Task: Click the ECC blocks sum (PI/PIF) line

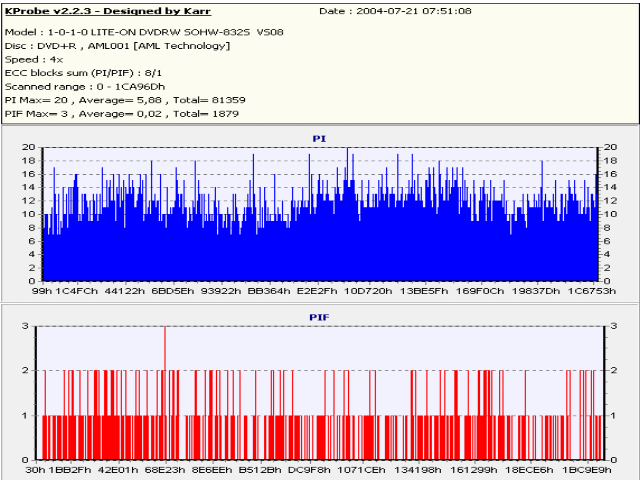Action: pyautogui.click(x=83, y=73)
